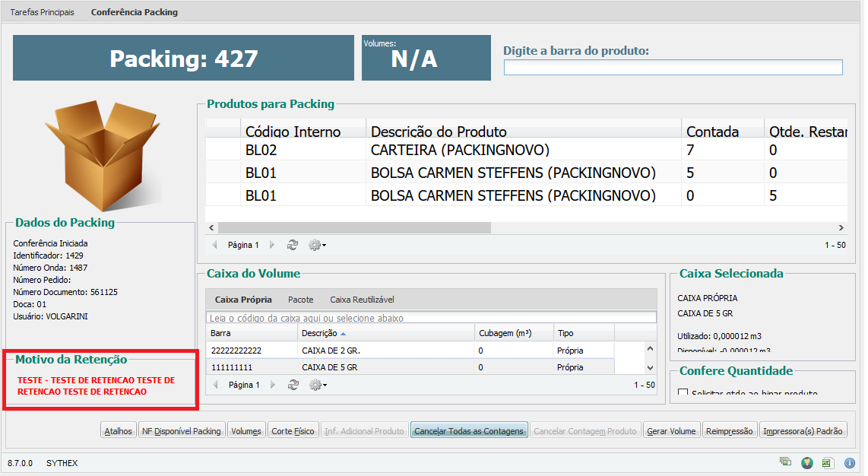868x476 pixels.
Task: Click the Código Interno column header
Action: (303, 129)
